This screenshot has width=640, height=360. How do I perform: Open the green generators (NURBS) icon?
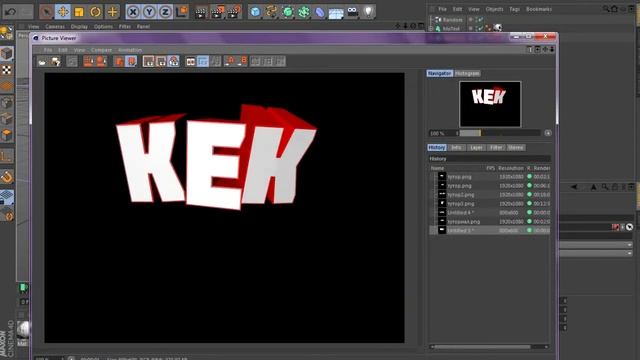tap(288, 12)
